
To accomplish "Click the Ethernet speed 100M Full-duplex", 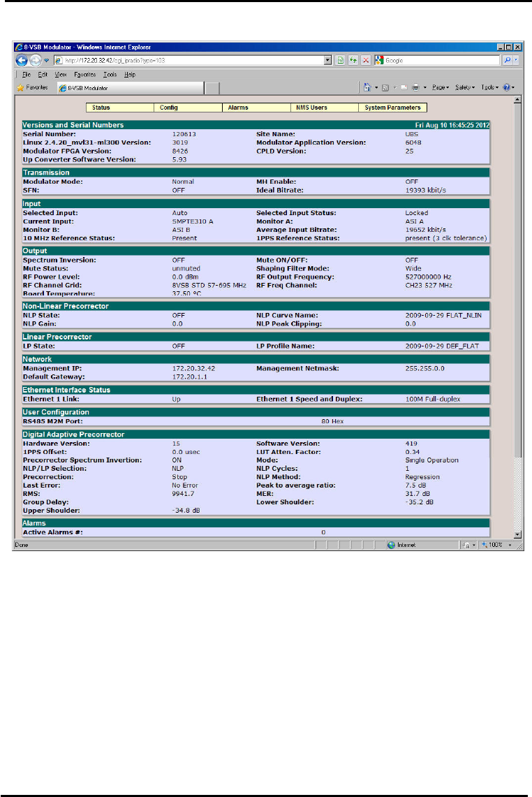I will pos(433,400).
